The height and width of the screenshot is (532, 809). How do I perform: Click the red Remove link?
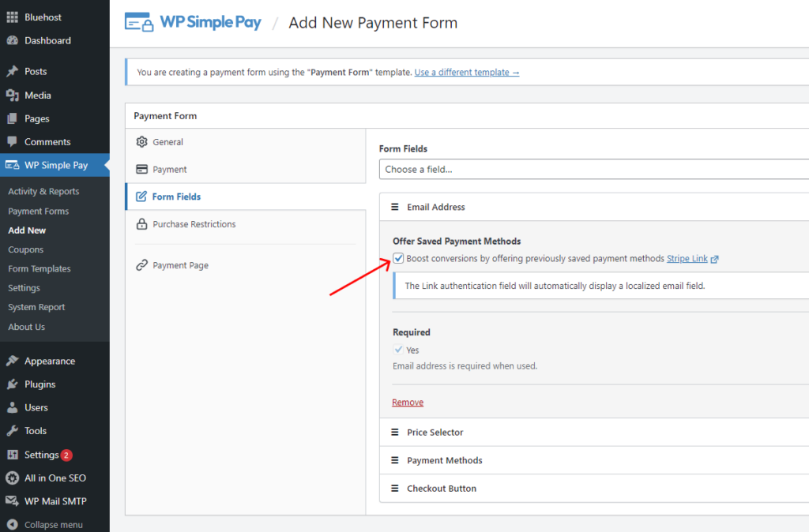tap(408, 403)
